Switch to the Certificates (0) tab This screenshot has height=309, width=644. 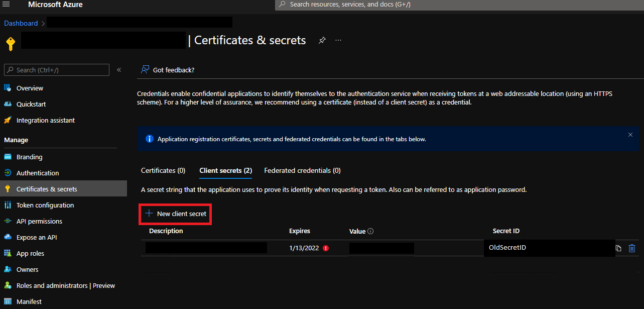point(163,170)
